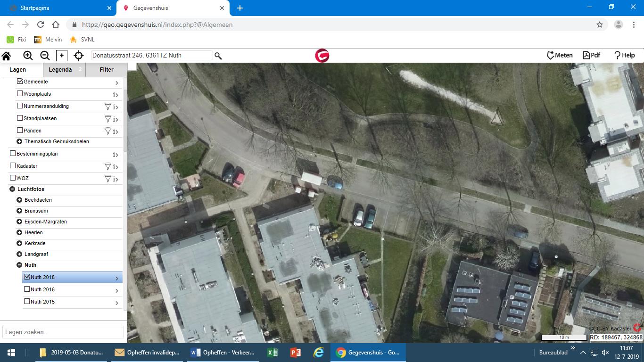644x362 pixels.
Task: Expand the Heerlen aerial photos group
Action: click(x=19, y=232)
